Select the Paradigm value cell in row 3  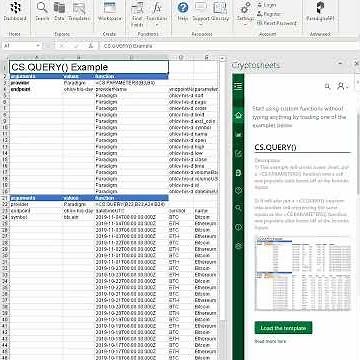coord(79,83)
